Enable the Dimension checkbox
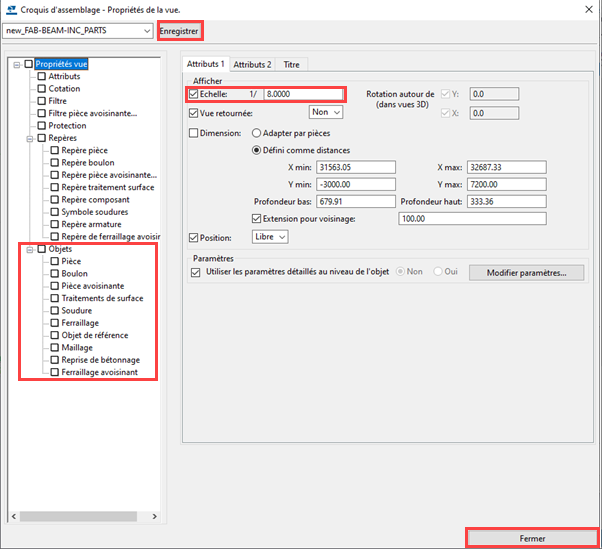The width and height of the screenshot is (602, 549). (194, 132)
